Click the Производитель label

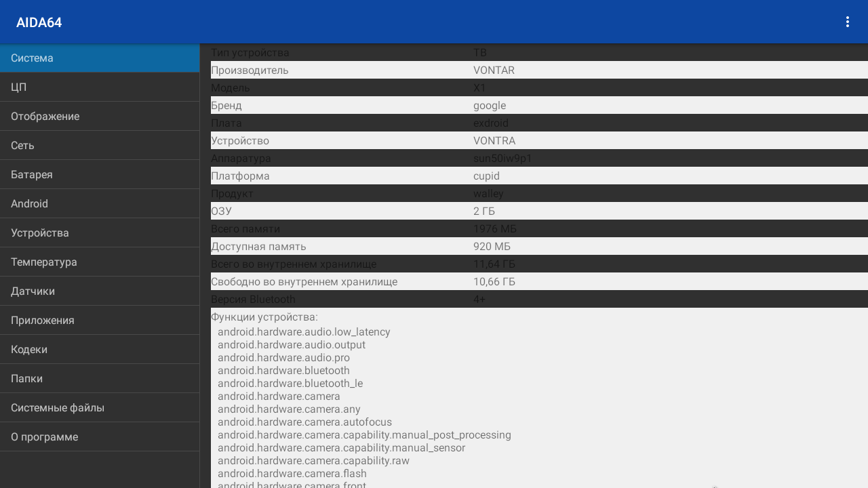pos(250,70)
